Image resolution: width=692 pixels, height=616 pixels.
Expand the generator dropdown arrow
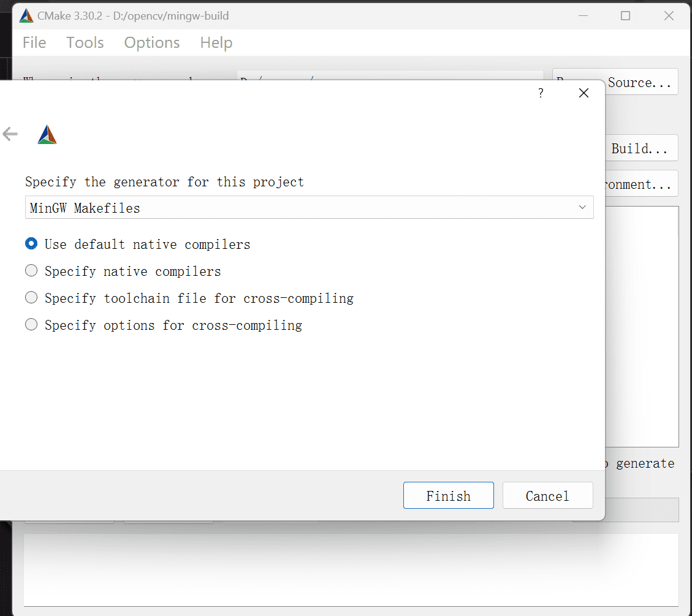pyautogui.click(x=582, y=207)
